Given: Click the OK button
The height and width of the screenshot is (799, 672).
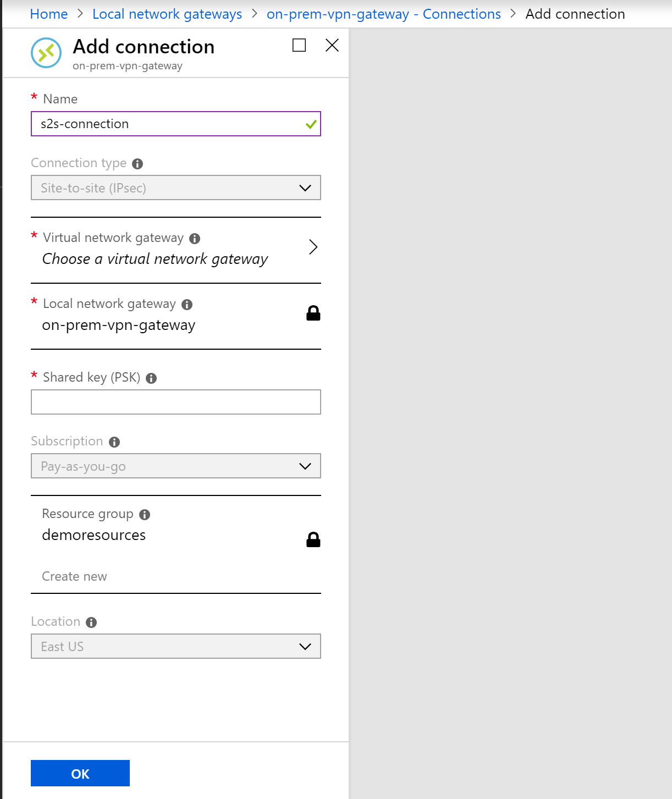Looking at the screenshot, I should pyautogui.click(x=80, y=773).
